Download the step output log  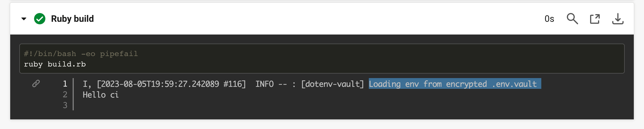point(618,19)
